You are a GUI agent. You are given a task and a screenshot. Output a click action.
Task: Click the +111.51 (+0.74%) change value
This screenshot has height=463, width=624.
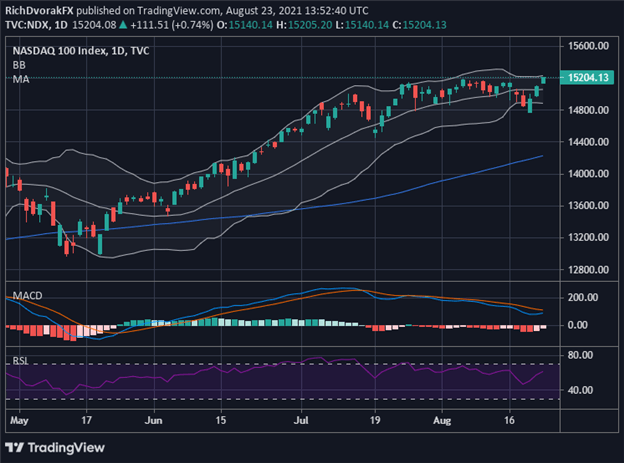pos(172,25)
